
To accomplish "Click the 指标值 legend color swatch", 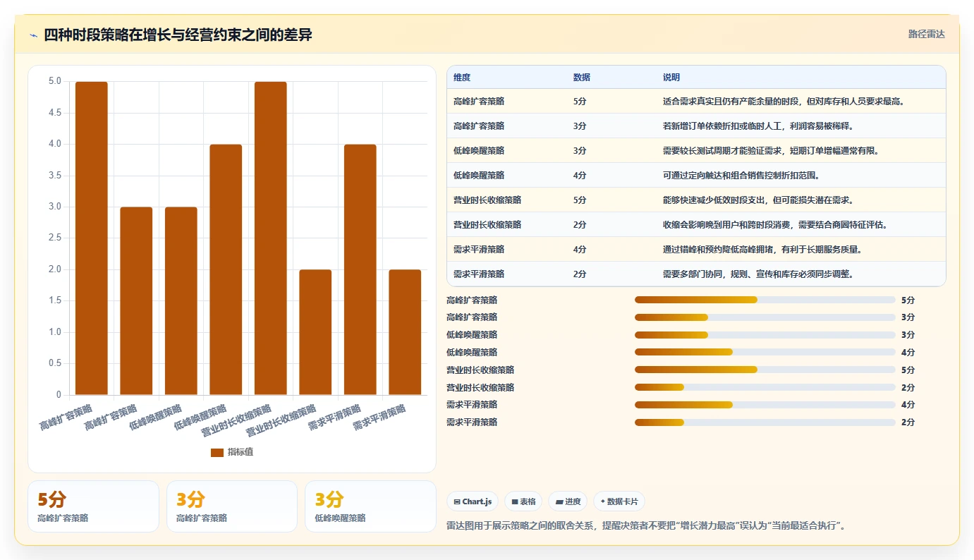I will (x=217, y=452).
